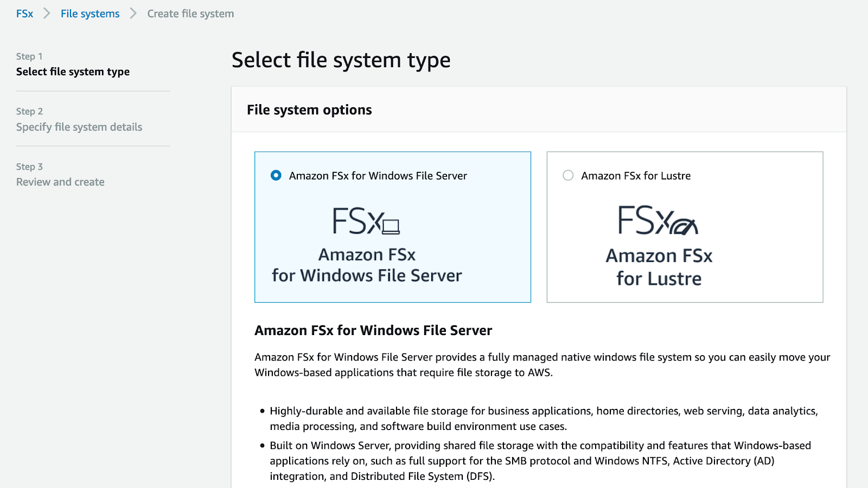Image resolution: width=868 pixels, height=488 pixels.
Task: Select the Amazon FSx for Lustre radio button
Action: (x=568, y=175)
